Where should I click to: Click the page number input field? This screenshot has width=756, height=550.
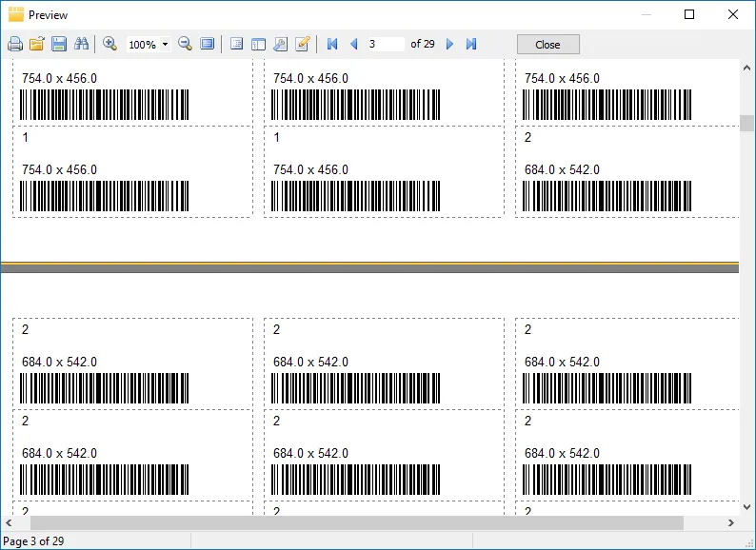coord(385,44)
